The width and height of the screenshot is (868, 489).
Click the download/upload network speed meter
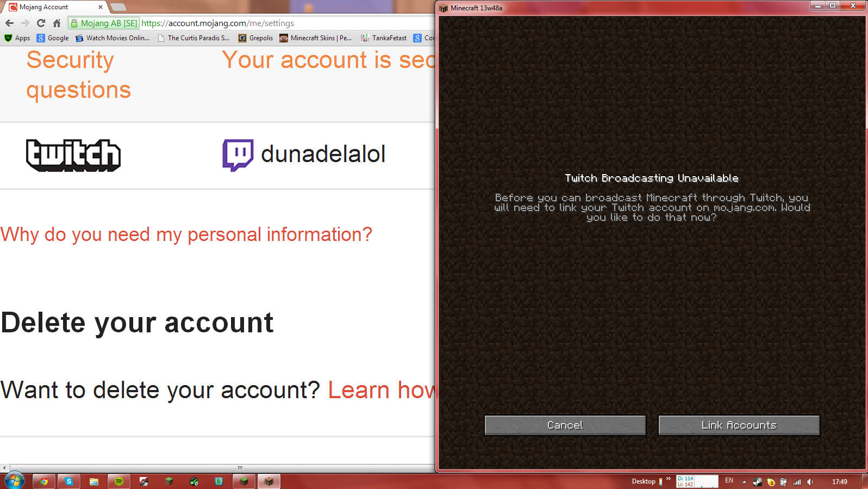(x=697, y=481)
